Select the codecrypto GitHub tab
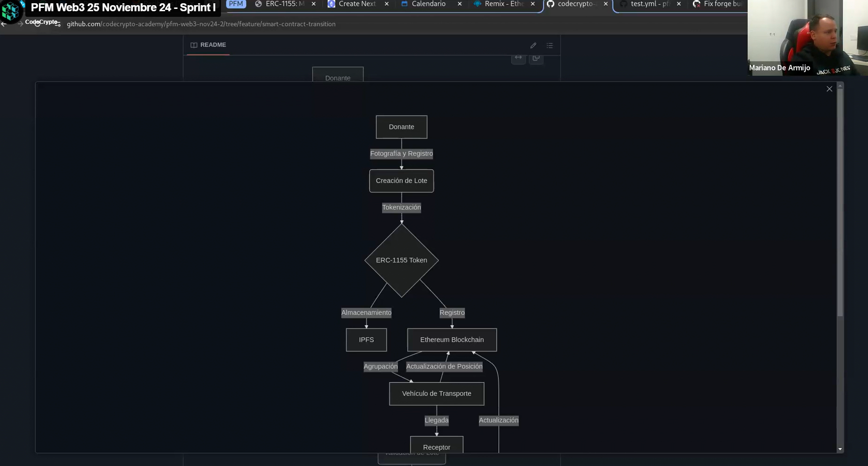Screen dimensions: 868x466 (x=577, y=4)
